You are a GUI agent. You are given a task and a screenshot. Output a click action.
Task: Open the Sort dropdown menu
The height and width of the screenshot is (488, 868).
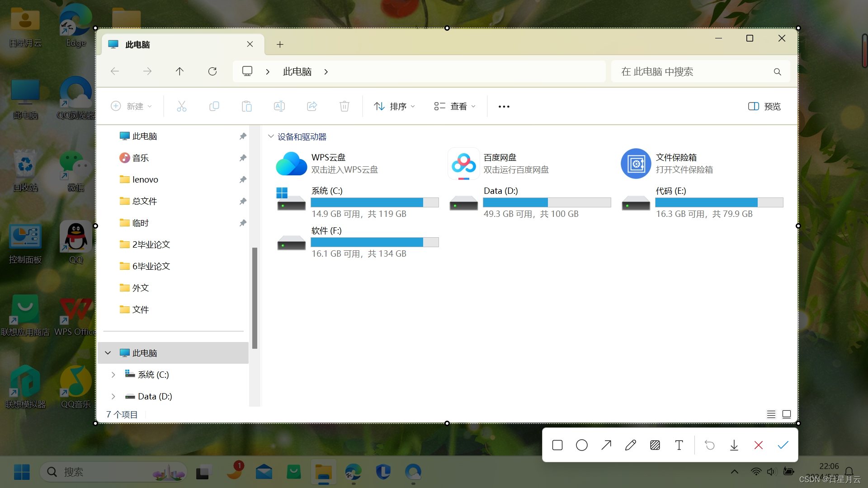(394, 106)
